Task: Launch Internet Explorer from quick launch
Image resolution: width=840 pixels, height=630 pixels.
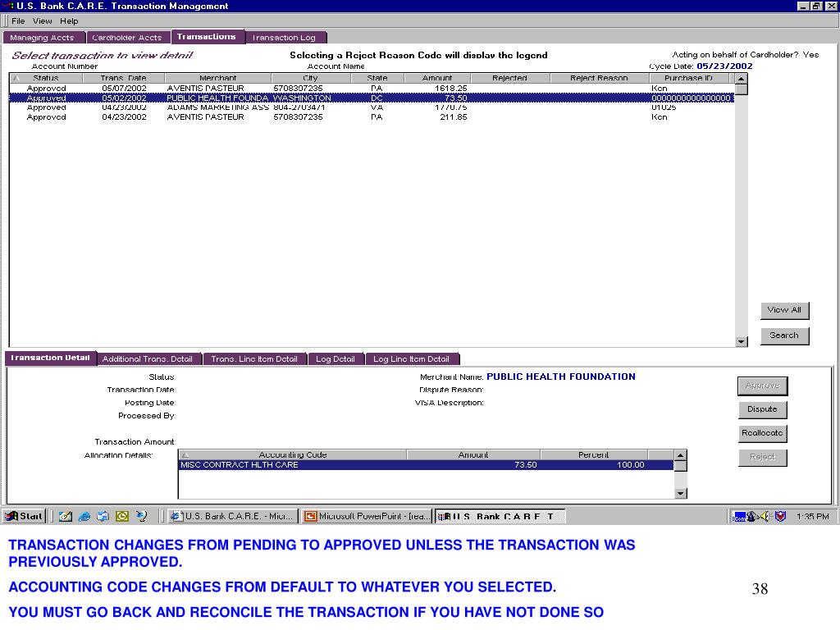Action: 84,517
